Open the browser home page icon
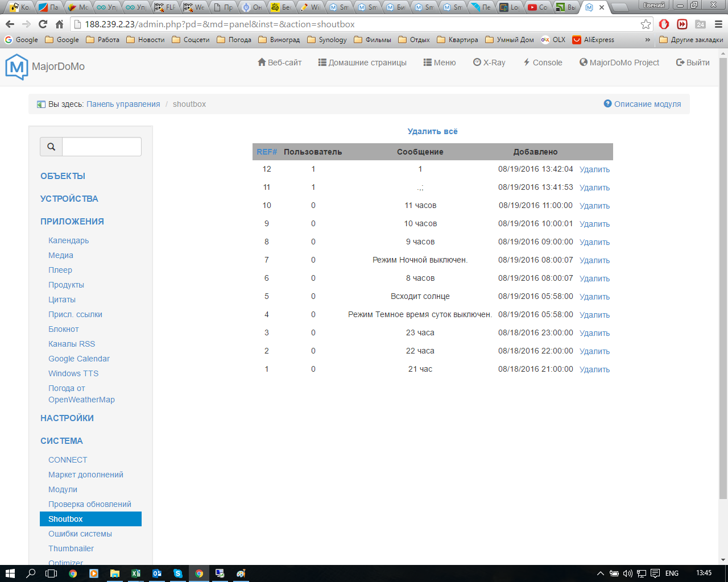 (59, 24)
